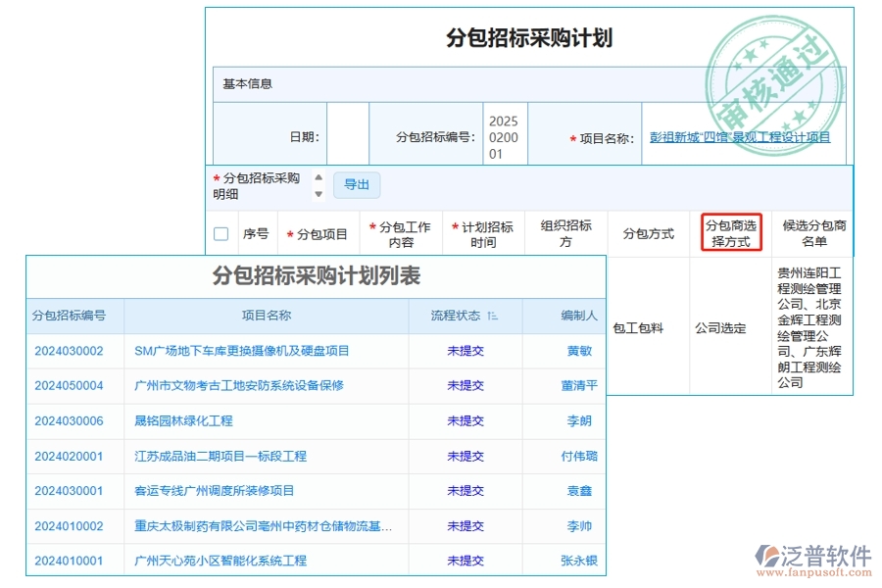Click the 导出 export button
Screen dimensions: 882x588
tap(357, 184)
